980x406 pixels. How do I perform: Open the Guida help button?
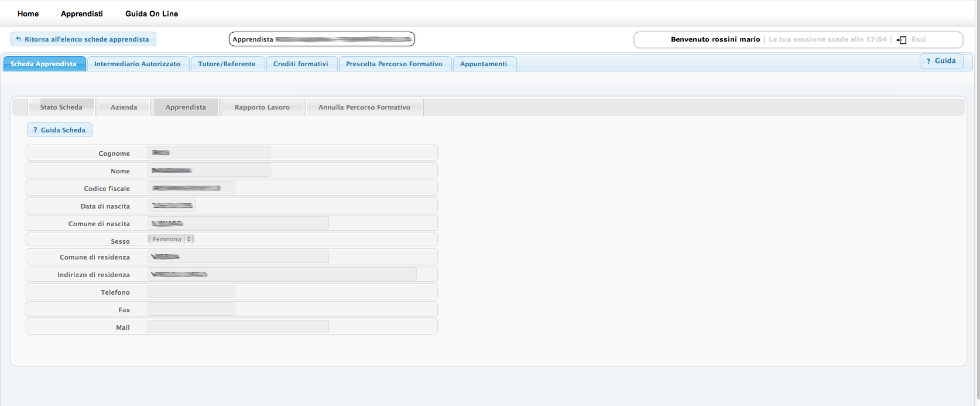point(941,61)
